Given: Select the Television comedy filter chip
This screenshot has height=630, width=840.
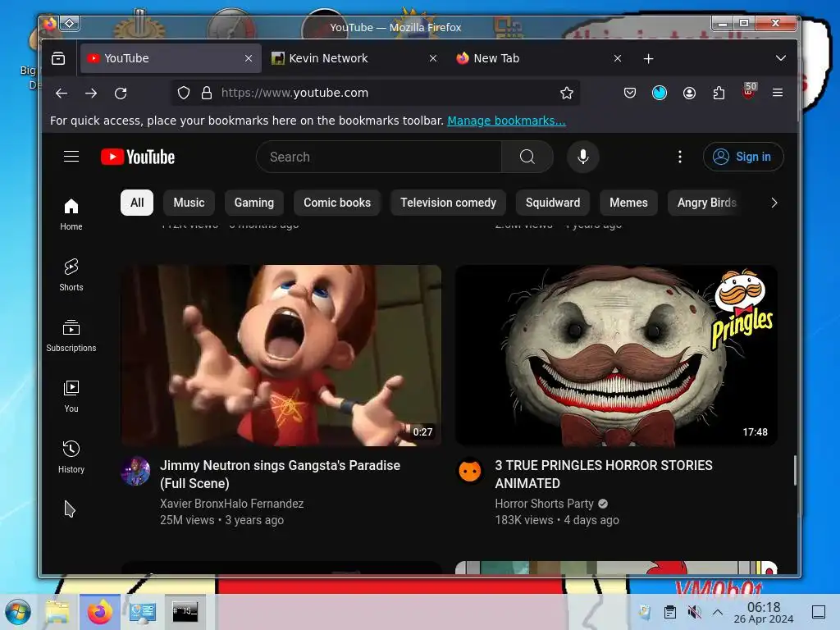Looking at the screenshot, I should pyautogui.click(x=449, y=203).
